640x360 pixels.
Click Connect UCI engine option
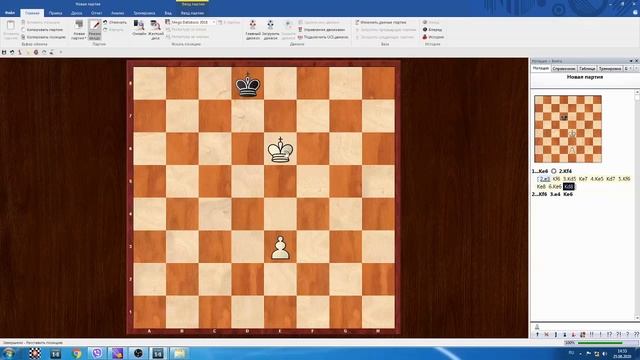pos(323,37)
